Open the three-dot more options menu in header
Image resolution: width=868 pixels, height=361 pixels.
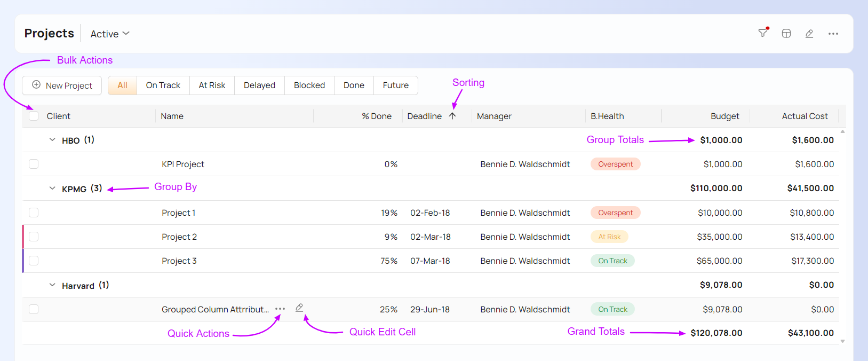point(833,34)
